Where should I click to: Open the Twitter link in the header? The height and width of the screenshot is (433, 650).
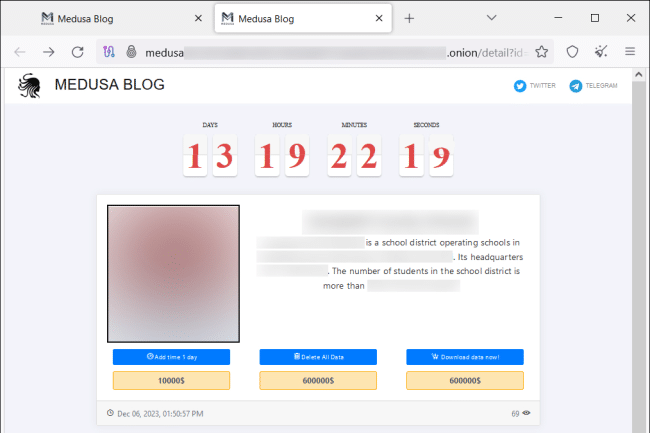pyautogui.click(x=535, y=86)
